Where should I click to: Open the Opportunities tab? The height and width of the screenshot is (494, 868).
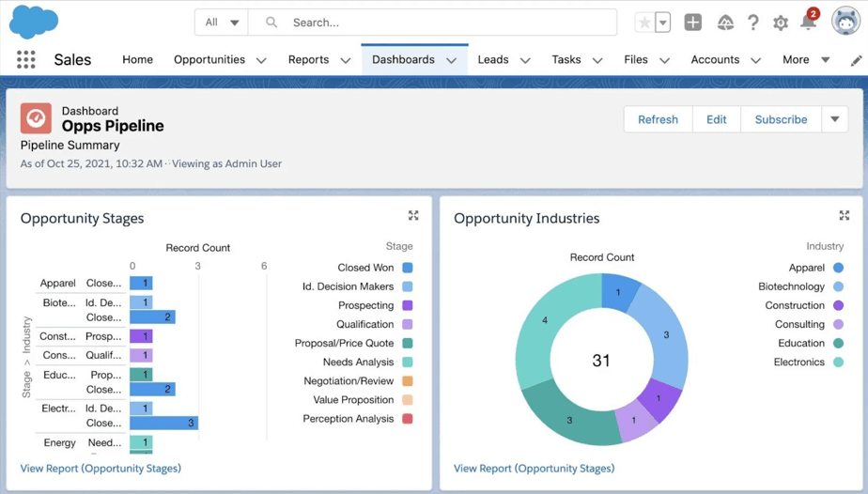pos(209,59)
